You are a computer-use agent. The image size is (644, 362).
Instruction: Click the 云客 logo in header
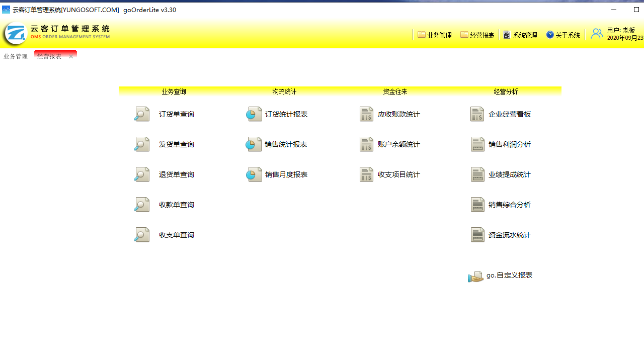[x=16, y=34]
